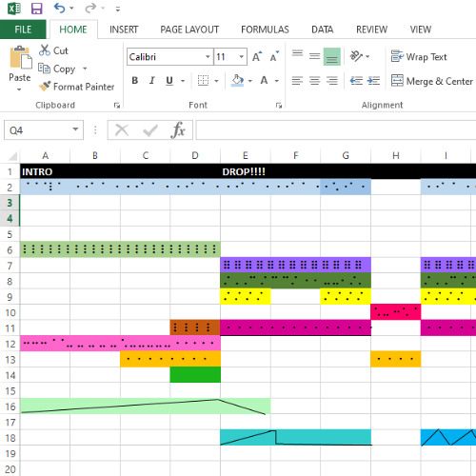
Task: Open the Name Box dropdown arrow
Action: click(x=75, y=129)
